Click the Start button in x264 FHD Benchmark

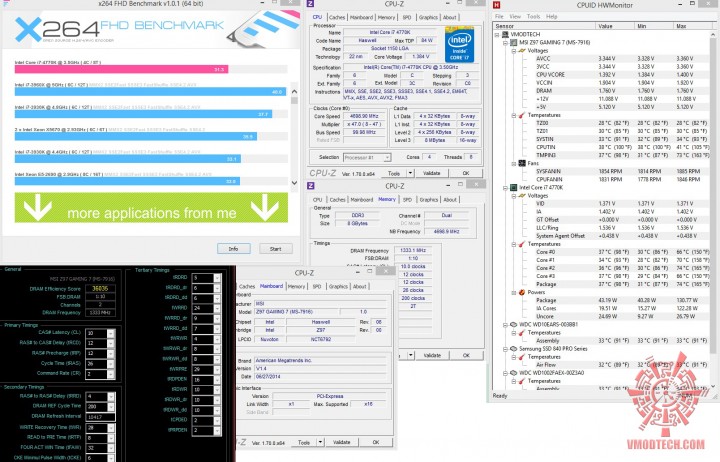[x=276, y=249]
